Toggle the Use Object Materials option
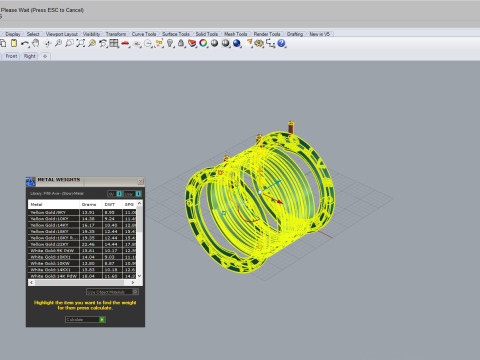This screenshot has width=480, height=360. pos(113,292)
